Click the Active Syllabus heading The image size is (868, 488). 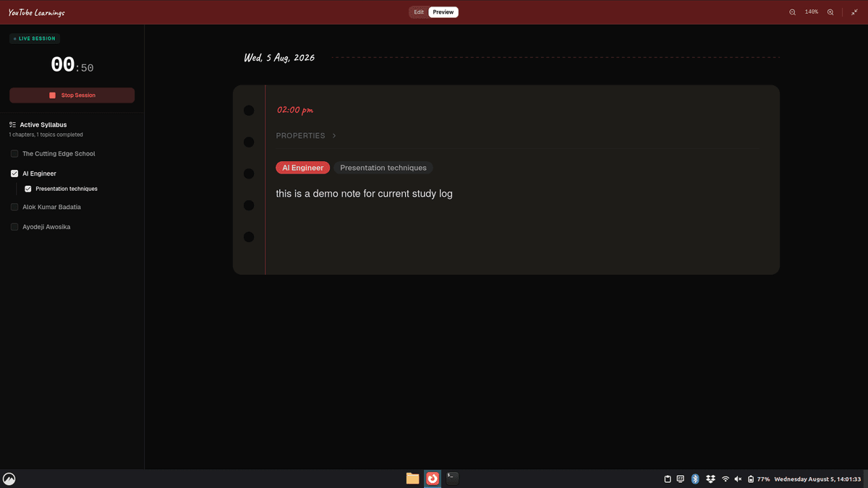[x=43, y=125]
